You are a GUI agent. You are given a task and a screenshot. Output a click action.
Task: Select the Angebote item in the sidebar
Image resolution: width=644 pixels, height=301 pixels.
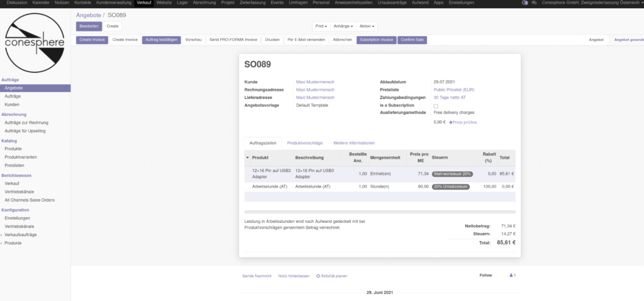(x=35, y=88)
